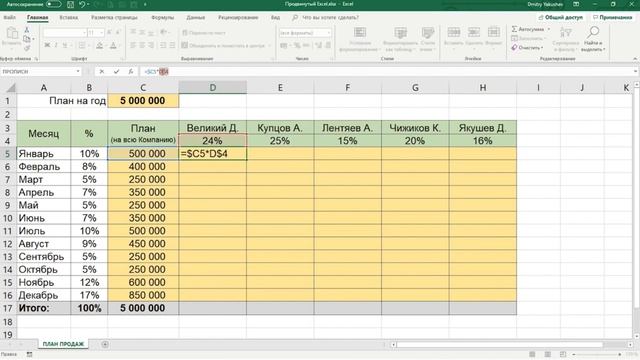
Task: Click the Cut scissors icon
Action: point(27,30)
